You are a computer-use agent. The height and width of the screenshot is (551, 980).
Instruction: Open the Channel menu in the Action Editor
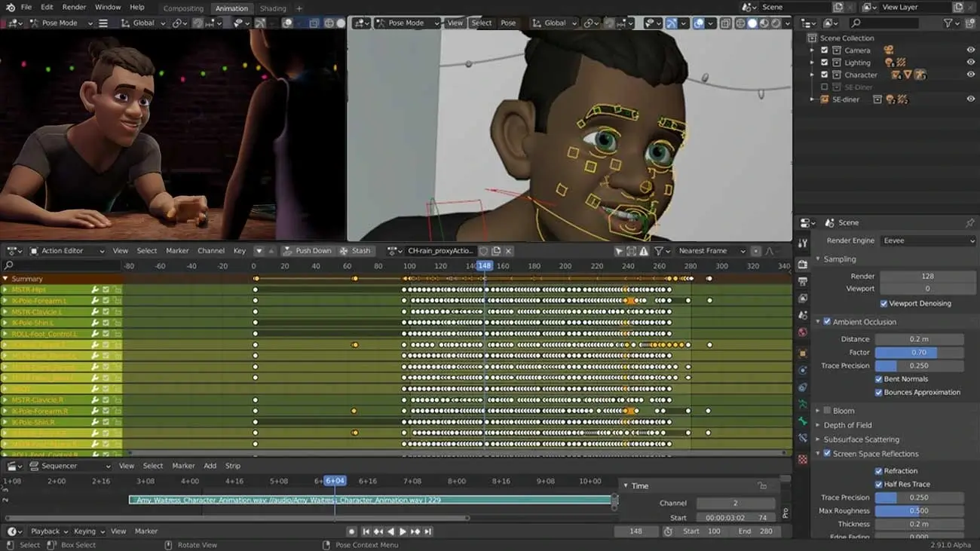pyautogui.click(x=211, y=250)
